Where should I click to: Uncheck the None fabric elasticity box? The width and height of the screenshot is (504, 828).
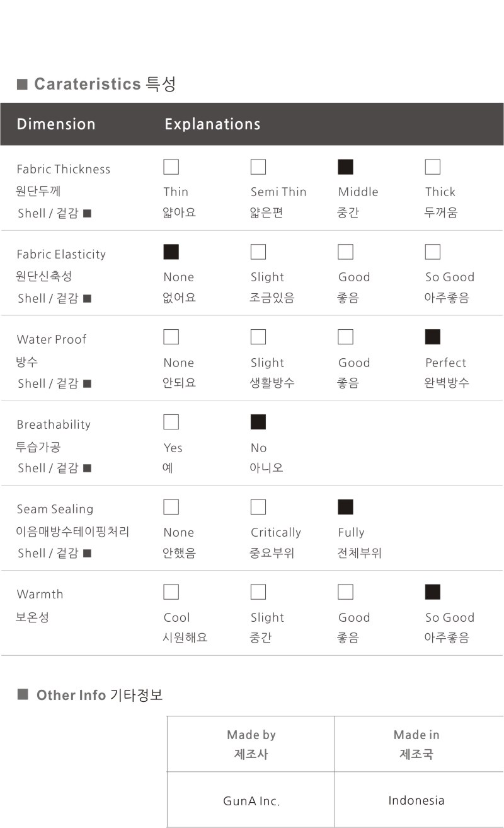point(171,252)
